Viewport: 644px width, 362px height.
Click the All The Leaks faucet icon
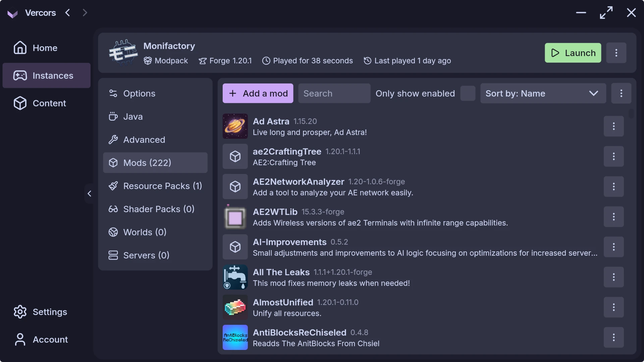(x=235, y=277)
